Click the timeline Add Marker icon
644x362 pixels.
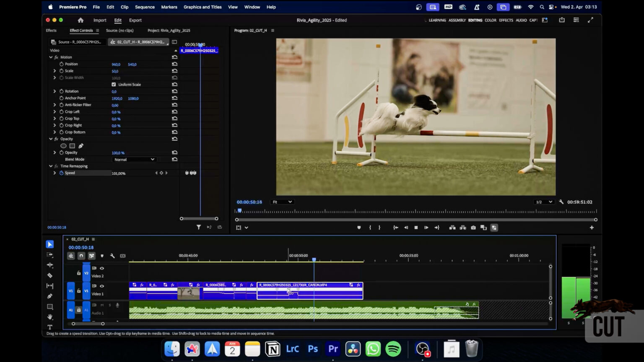pos(102,256)
